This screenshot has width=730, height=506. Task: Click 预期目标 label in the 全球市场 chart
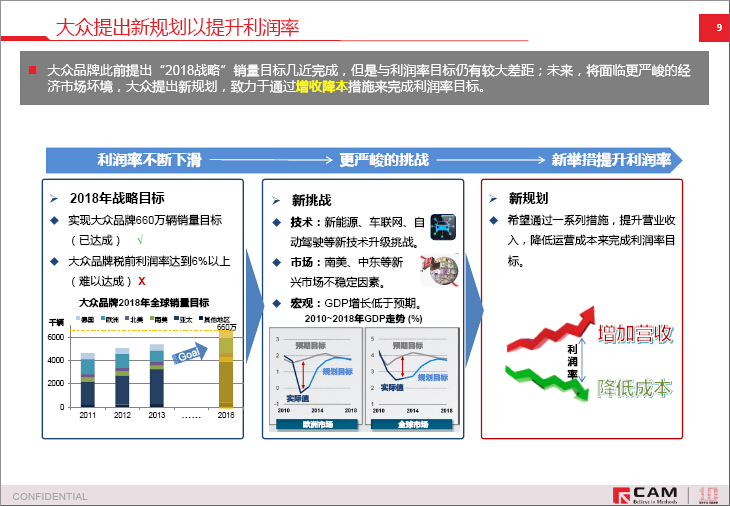click(x=407, y=345)
